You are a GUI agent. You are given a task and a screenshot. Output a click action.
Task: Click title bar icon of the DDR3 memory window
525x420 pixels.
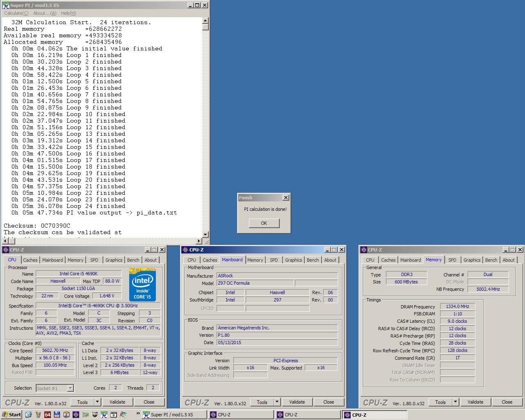pyautogui.click(x=364, y=250)
